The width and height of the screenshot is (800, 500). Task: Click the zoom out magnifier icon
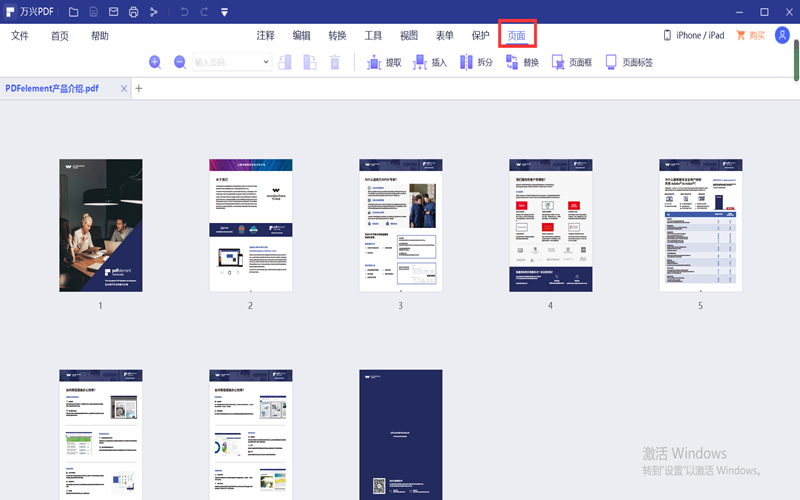click(180, 62)
